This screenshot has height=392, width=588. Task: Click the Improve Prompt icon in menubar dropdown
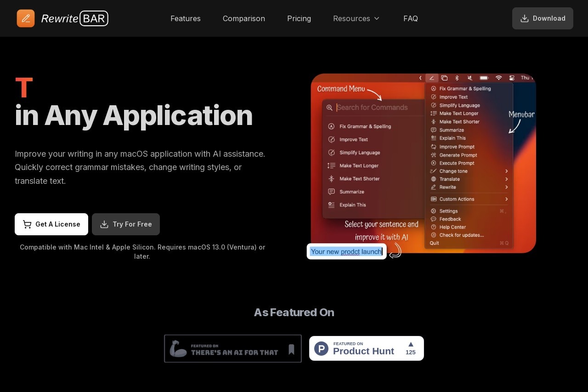click(433, 147)
